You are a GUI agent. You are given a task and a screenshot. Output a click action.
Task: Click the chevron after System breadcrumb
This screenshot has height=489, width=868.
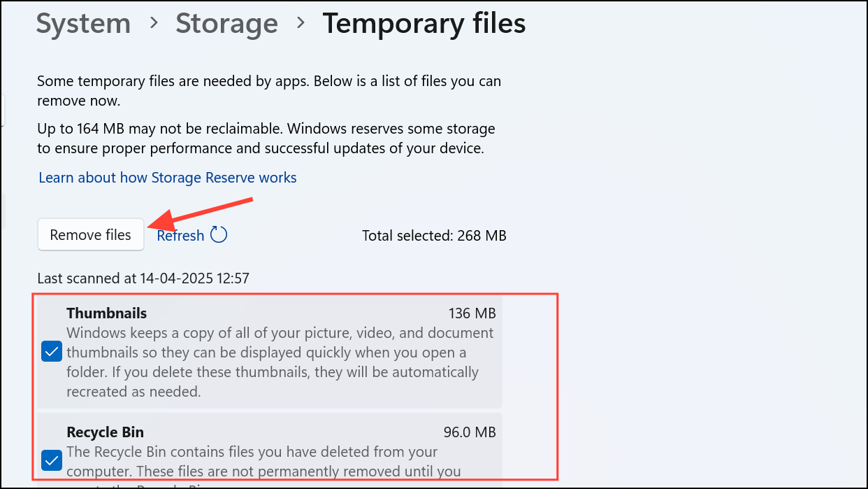pos(154,24)
